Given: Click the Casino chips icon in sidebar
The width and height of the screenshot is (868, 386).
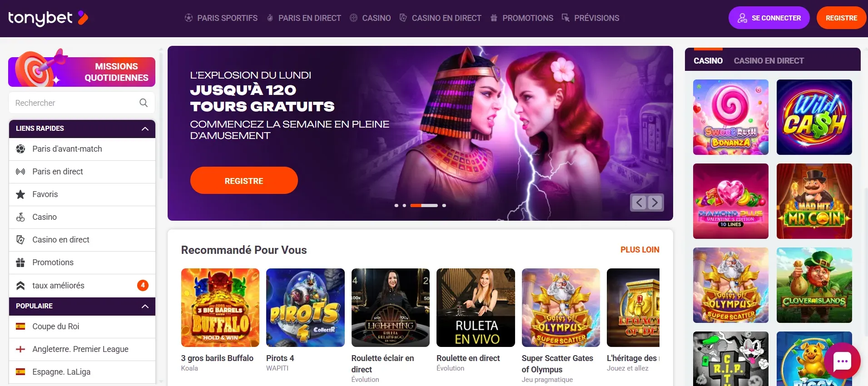Looking at the screenshot, I should tap(20, 217).
